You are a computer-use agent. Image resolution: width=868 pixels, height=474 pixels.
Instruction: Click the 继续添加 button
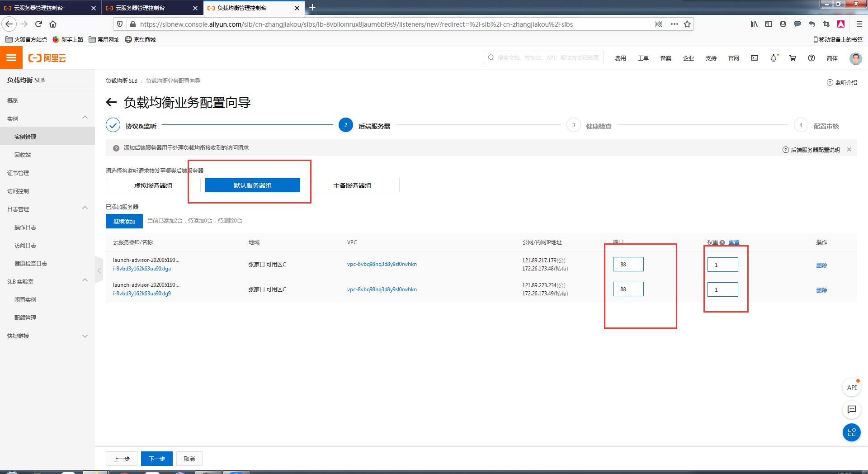124,221
